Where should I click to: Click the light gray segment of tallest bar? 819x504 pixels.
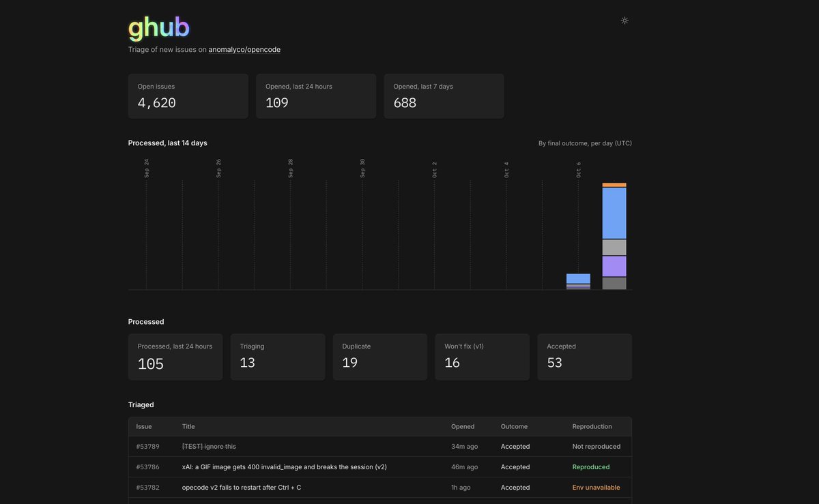[x=614, y=248]
